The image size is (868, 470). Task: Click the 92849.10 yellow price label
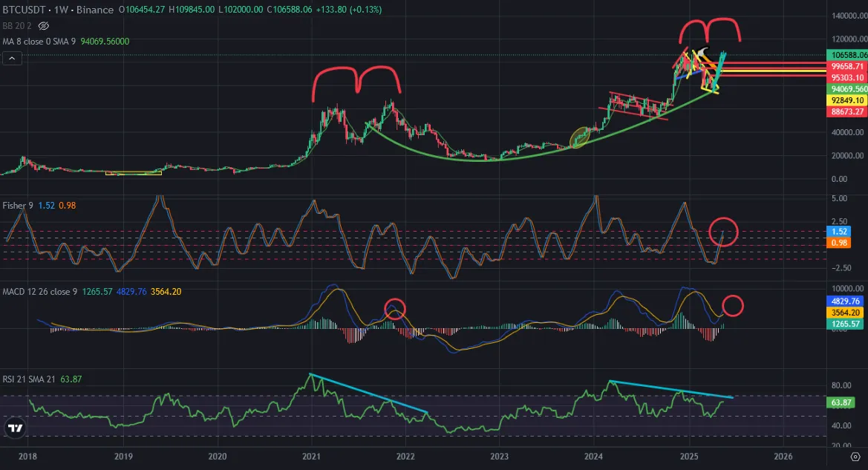[x=847, y=100]
